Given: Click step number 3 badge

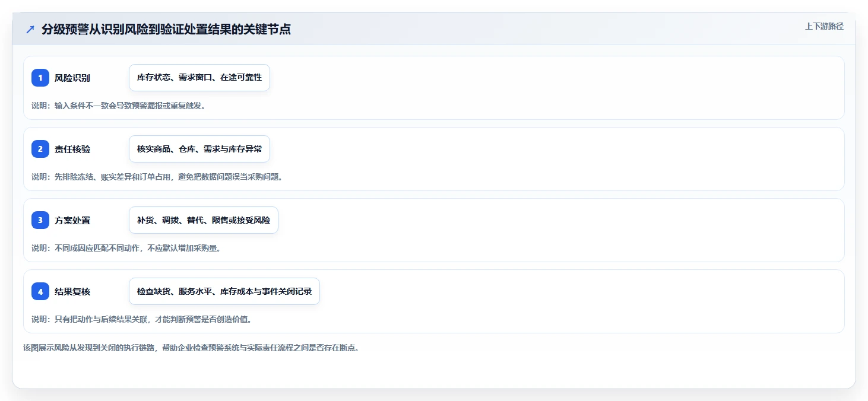Looking at the screenshot, I should click(40, 220).
